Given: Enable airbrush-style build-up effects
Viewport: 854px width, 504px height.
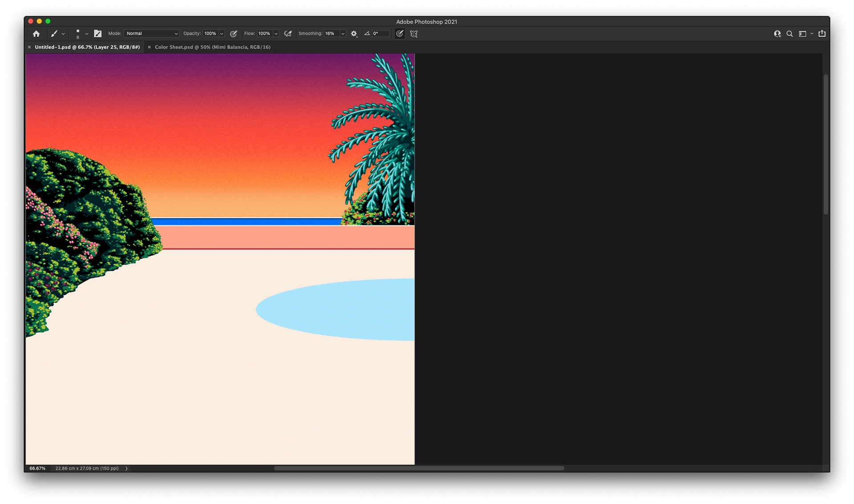Looking at the screenshot, I should point(288,34).
